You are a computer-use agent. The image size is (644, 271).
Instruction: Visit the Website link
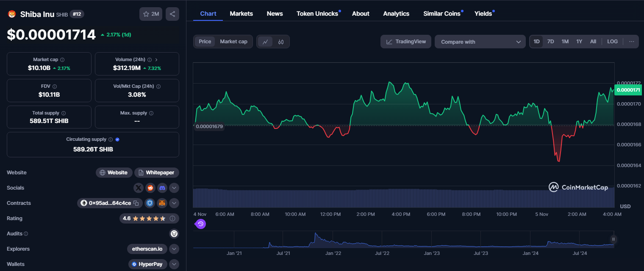[114, 173]
